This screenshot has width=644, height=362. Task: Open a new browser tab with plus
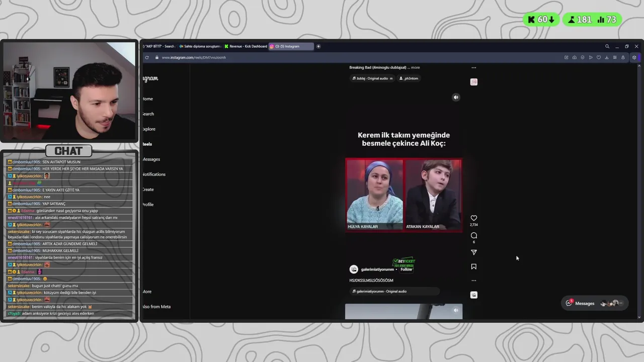click(318, 46)
